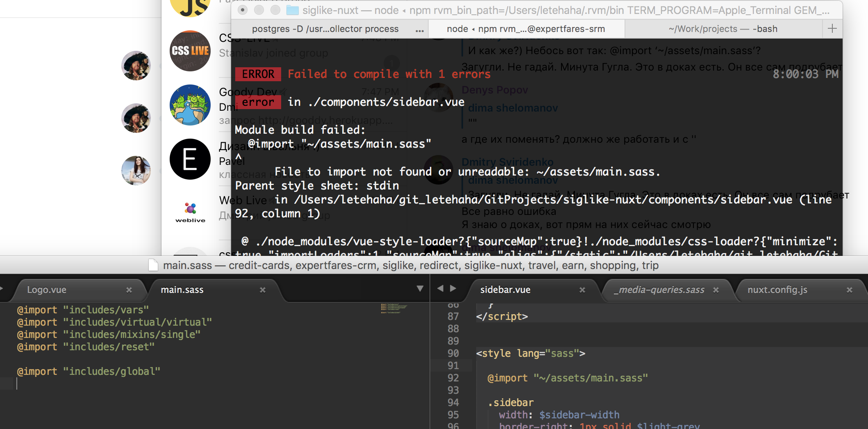Select the Logo.vue editor tab
Viewport: 868px width, 429px height.
(x=47, y=290)
